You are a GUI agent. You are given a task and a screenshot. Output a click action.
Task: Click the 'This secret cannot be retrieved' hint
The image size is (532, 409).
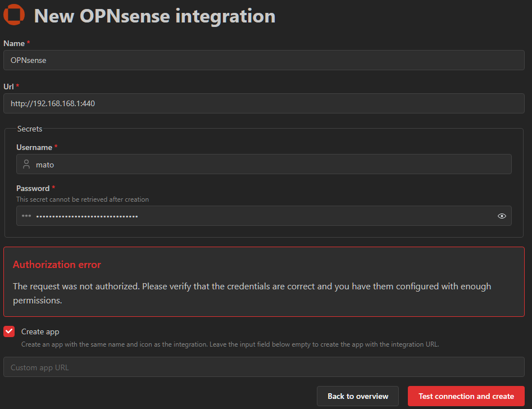point(83,199)
